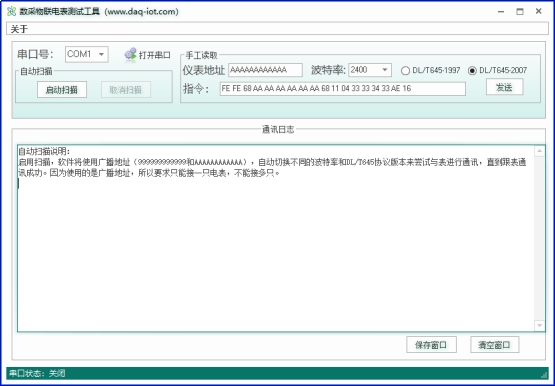The height and width of the screenshot is (386, 555).
Task: Expand the COM1 serial port dropdown
Action: point(101,54)
